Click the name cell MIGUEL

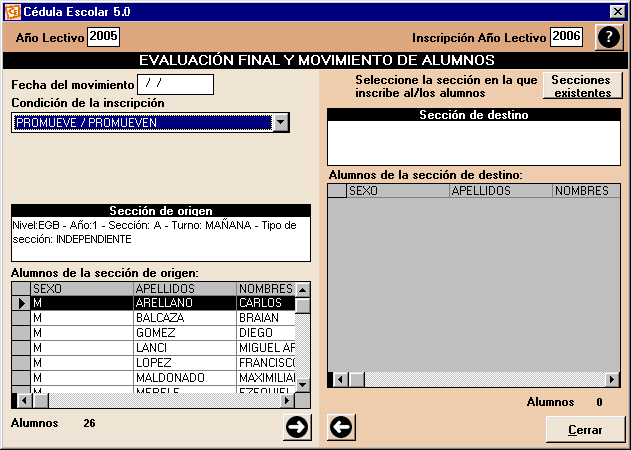pyautogui.click(x=266, y=348)
